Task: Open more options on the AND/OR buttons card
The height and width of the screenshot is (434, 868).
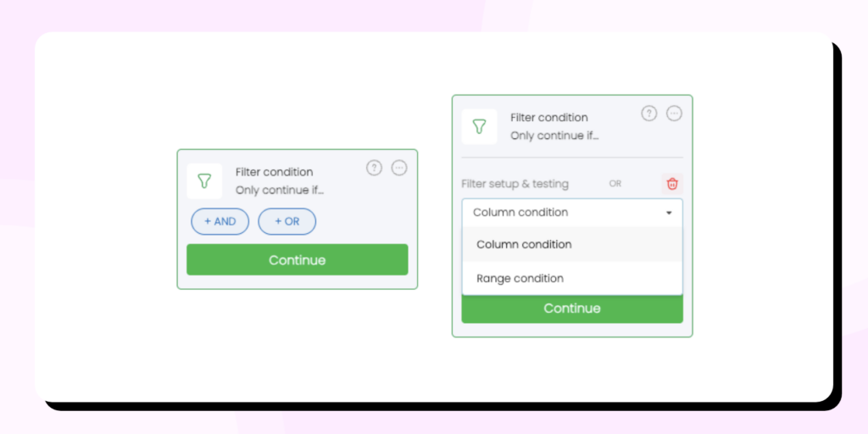Action: pyautogui.click(x=399, y=168)
